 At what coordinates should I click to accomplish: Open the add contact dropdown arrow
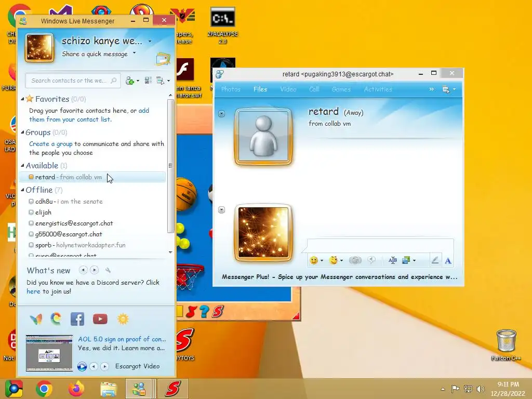pos(138,81)
